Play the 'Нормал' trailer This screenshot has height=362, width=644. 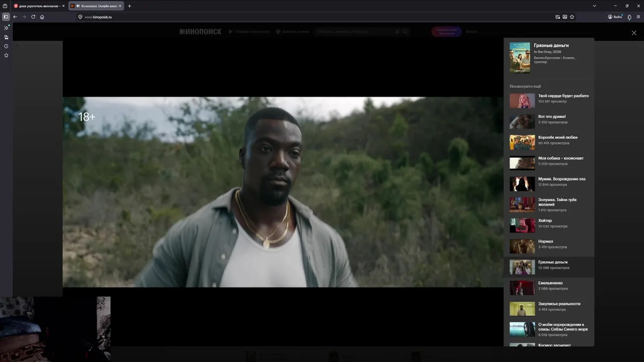549,246
